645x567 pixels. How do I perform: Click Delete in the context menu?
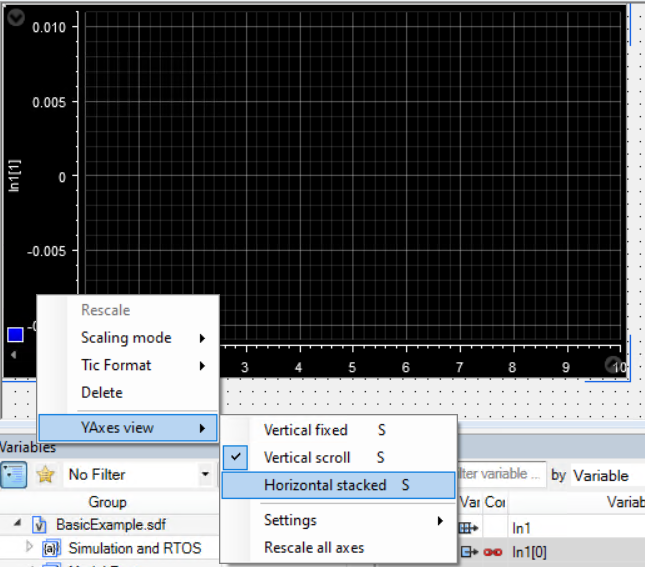tap(102, 392)
